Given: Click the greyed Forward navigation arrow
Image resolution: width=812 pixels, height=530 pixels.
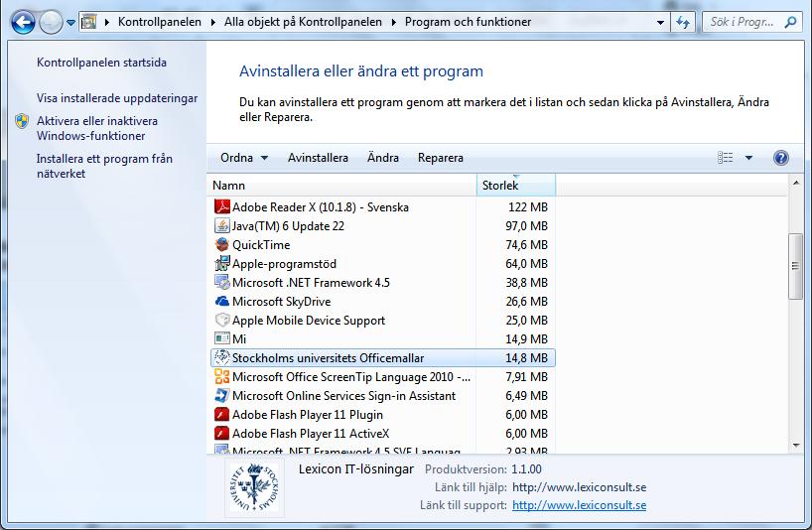Looking at the screenshot, I should click(51, 22).
